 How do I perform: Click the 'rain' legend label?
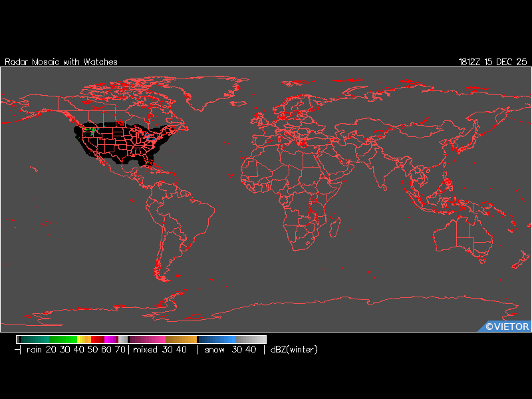coord(35,350)
